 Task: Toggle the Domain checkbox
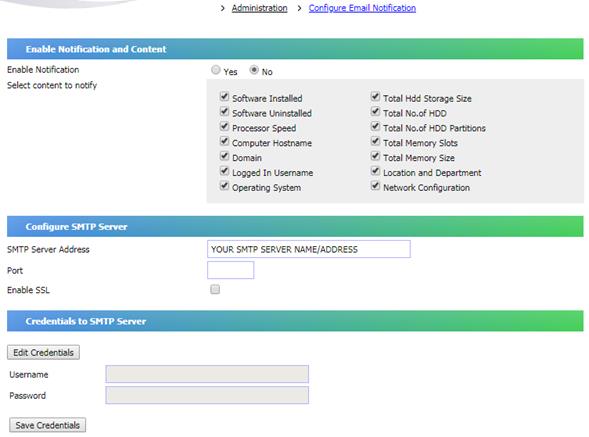click(x=224, y=156)
